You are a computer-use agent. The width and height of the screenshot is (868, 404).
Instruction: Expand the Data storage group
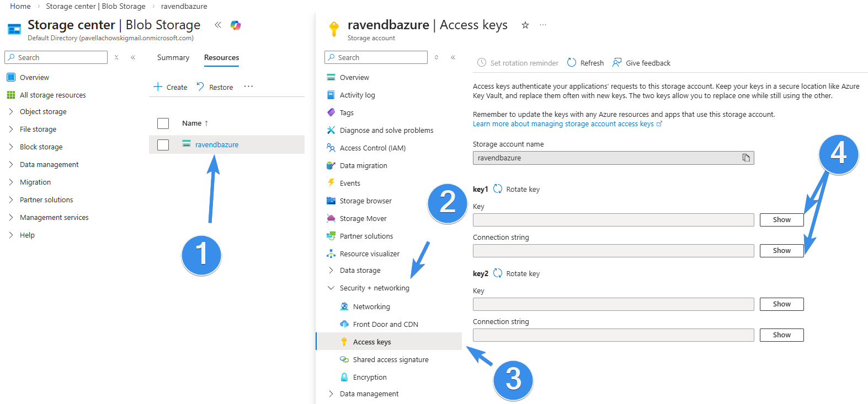tap(331, 271)
